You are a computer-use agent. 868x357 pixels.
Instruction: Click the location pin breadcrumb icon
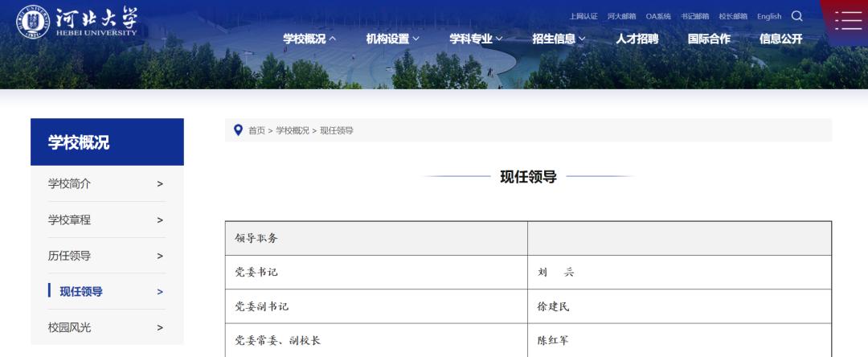pos(238,130)
